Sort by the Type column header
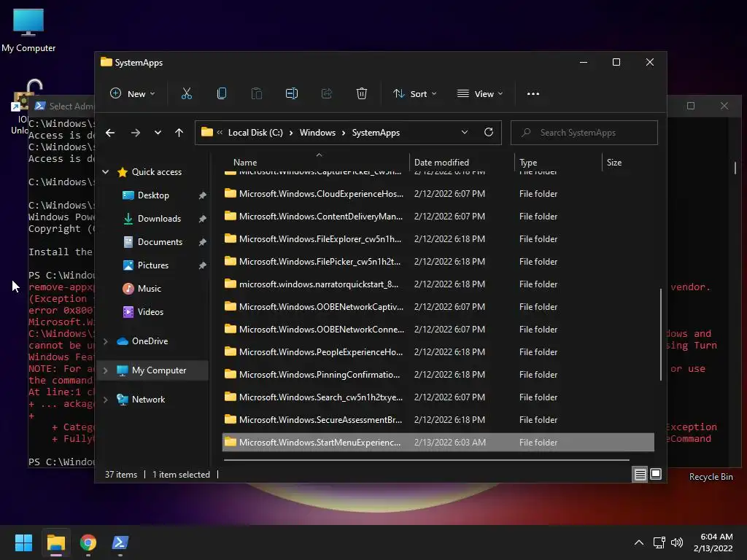This screenshot has height=560, width=747. (558, 163)
